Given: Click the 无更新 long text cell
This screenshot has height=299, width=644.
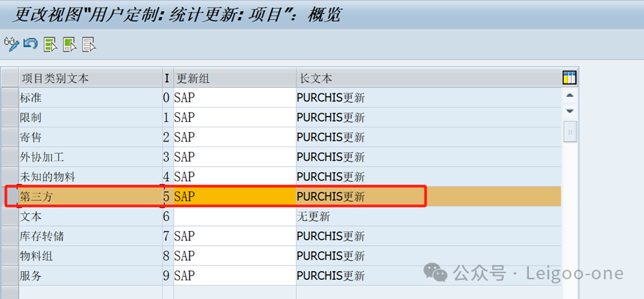Looking at the screenshot, I should pyautogui.click(x=428, y=217).
